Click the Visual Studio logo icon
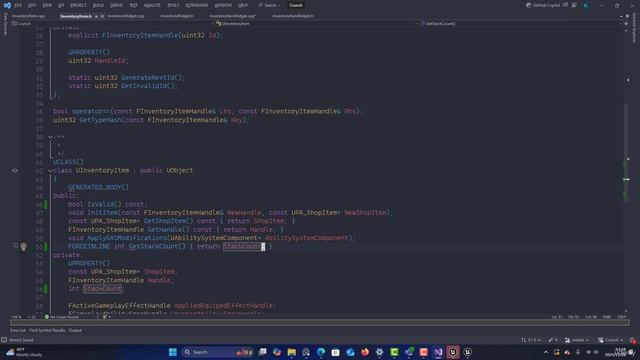 tap(7, 5)
